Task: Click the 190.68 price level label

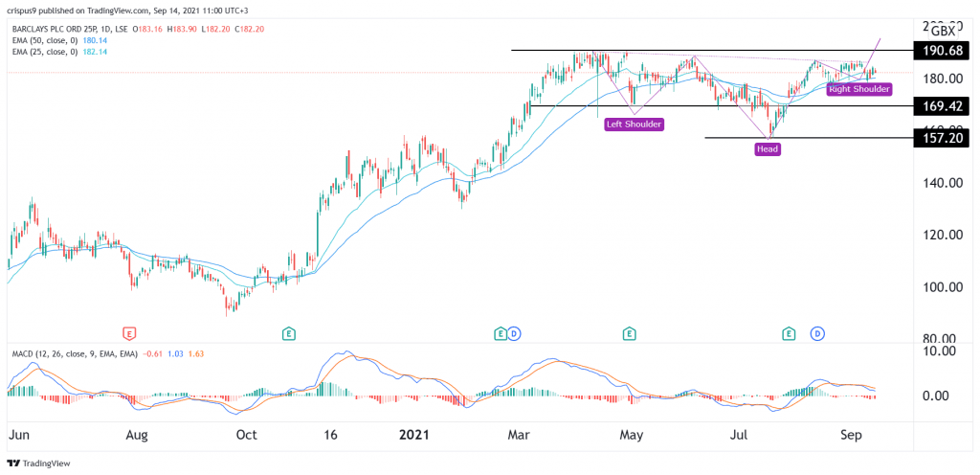Action: pos(942,51)
